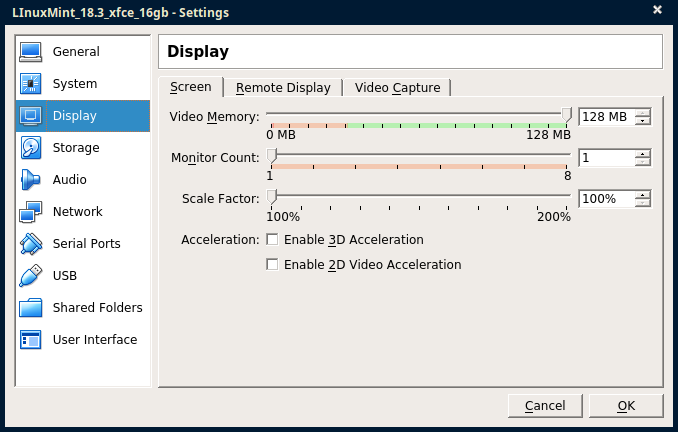The image size is (678, 432).
Task: Click the OK button
Action: click(x=626, y=406)
